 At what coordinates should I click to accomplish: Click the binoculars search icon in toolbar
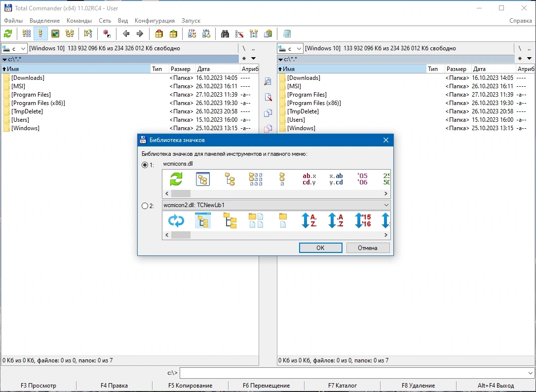click(225, 34)
